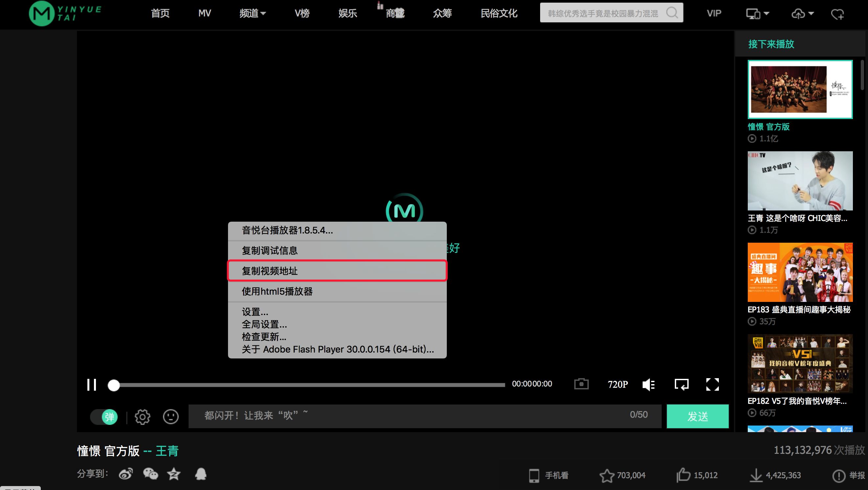This screenshot has height=490, width=868.
Task: Click EP182 V5了我的音悦V榜年 title
Action: (797, 401)
